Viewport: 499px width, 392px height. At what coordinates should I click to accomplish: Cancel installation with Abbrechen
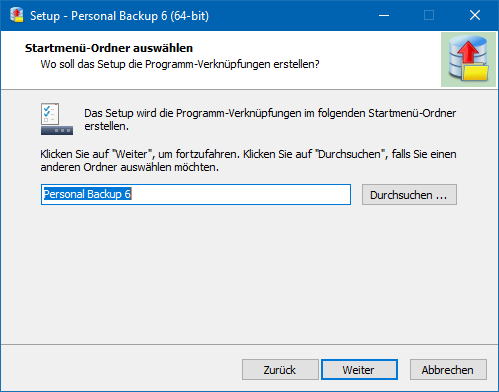448,370
